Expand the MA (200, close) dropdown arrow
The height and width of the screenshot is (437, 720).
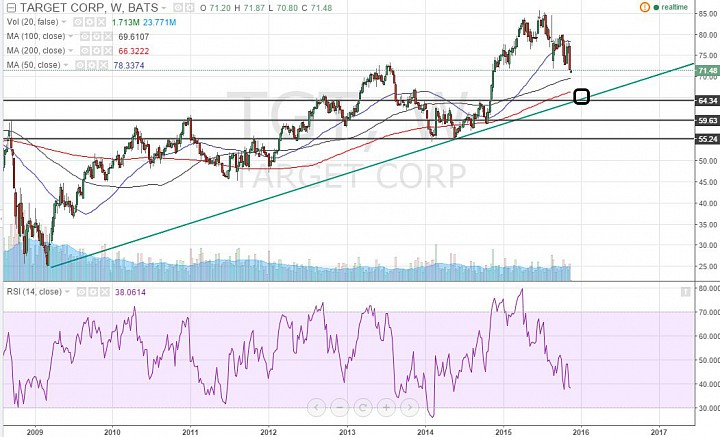tap(71, 50)
